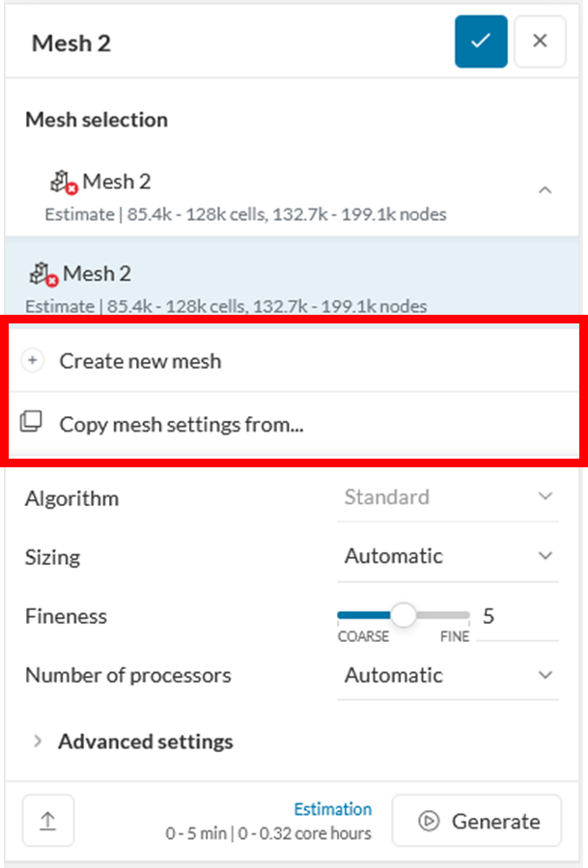
Task: Click the Fineness slider handle
Action: click(403, 615)
